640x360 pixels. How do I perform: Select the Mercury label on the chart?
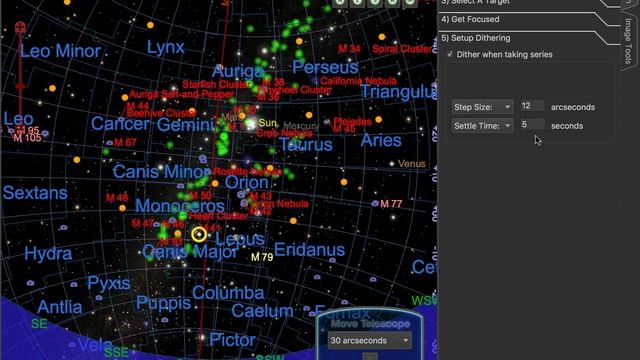[301, 126]
